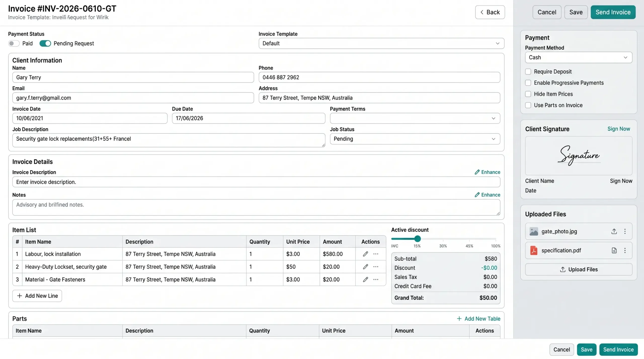Image resolution: width=644 pixels, height=359 pixels.
Task: Edit the Labour, lock installation row pencil icon
Action: click(x=365, y=254)
